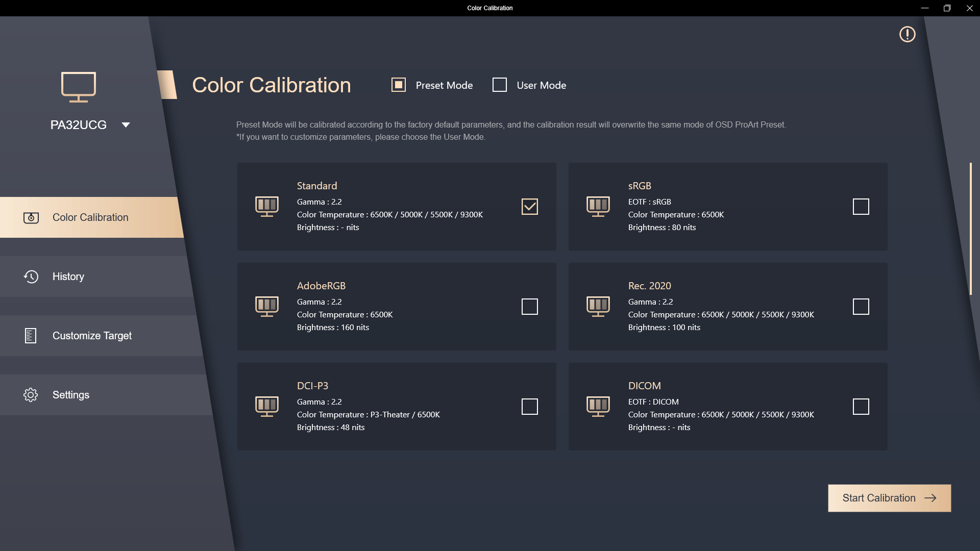This screenshot has width=980, height=551.
Task: Click the information alert icon at top right
Action: pos(907,34)
